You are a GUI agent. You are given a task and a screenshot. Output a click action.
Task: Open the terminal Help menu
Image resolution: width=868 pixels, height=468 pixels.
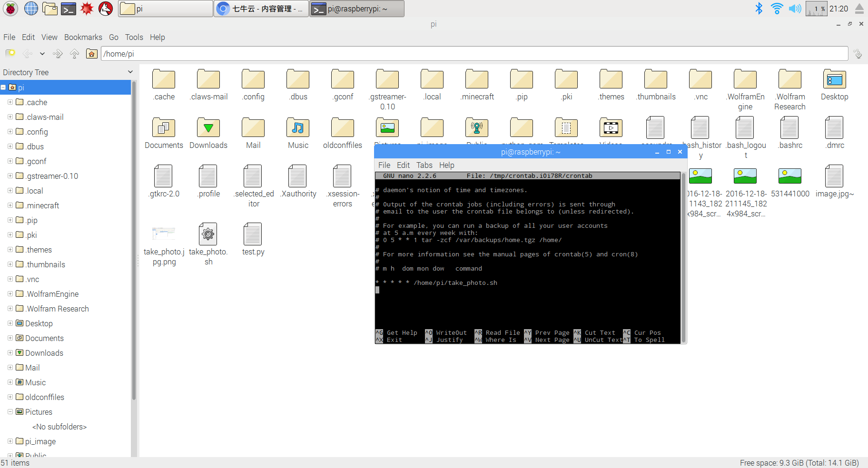446,165
